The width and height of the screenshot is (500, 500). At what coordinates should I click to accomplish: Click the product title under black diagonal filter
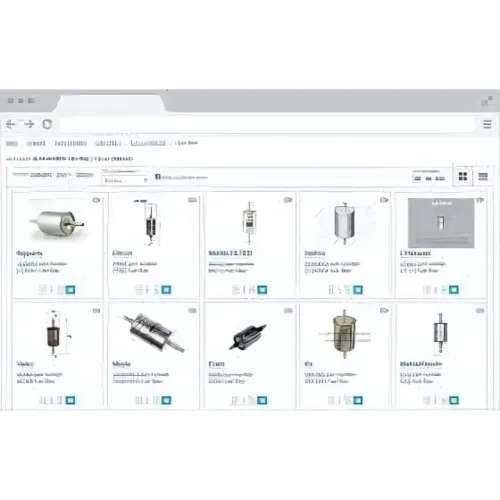tap(216, 364)
